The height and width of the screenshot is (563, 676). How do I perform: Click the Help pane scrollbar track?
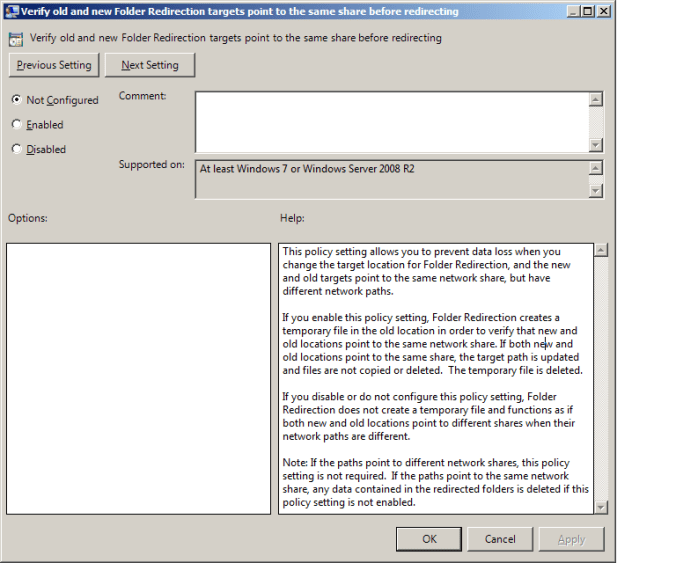601,378
